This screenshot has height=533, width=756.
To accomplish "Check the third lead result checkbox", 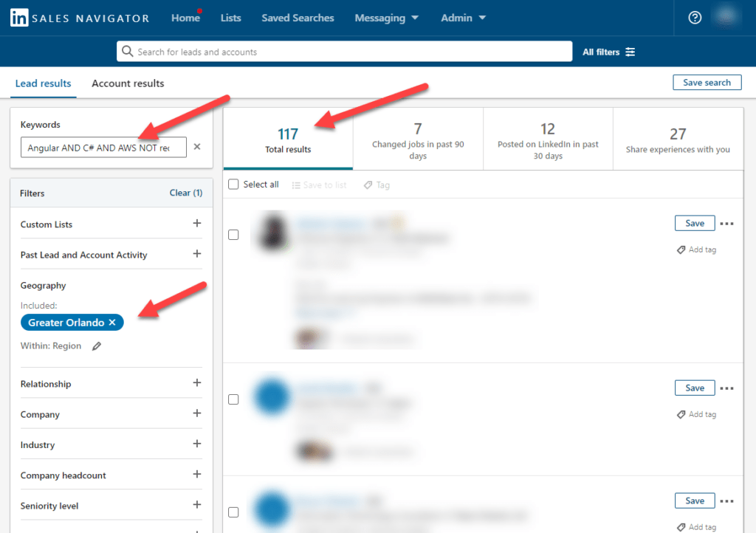I will pyautogui.click(x=233, y=512).
